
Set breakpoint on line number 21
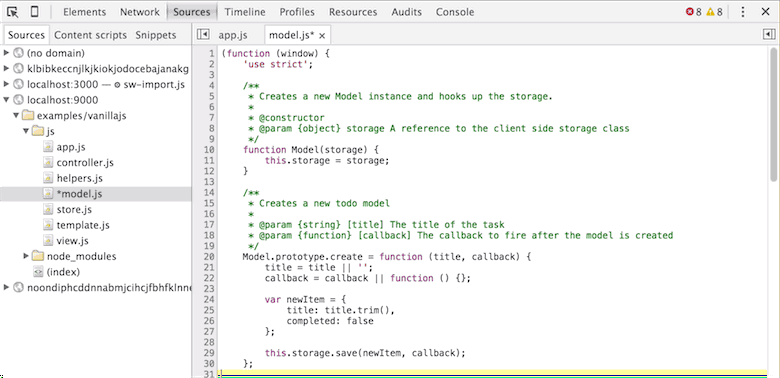coord(209,268)
